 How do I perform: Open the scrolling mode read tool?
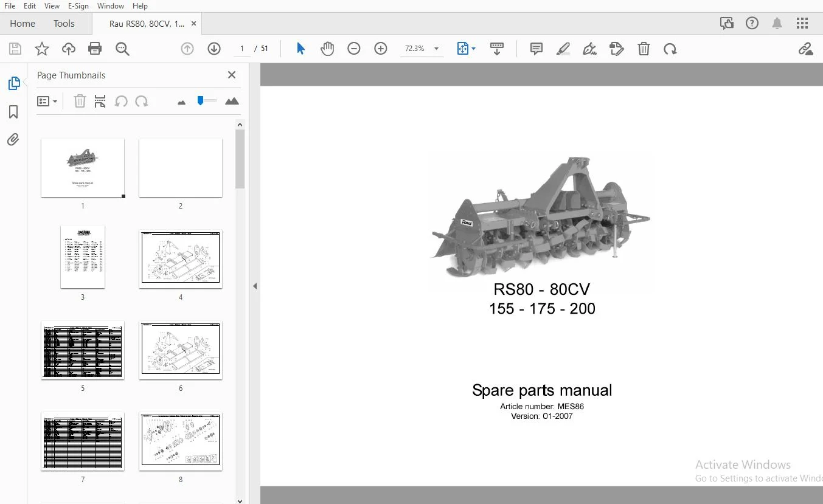point(497,49)
